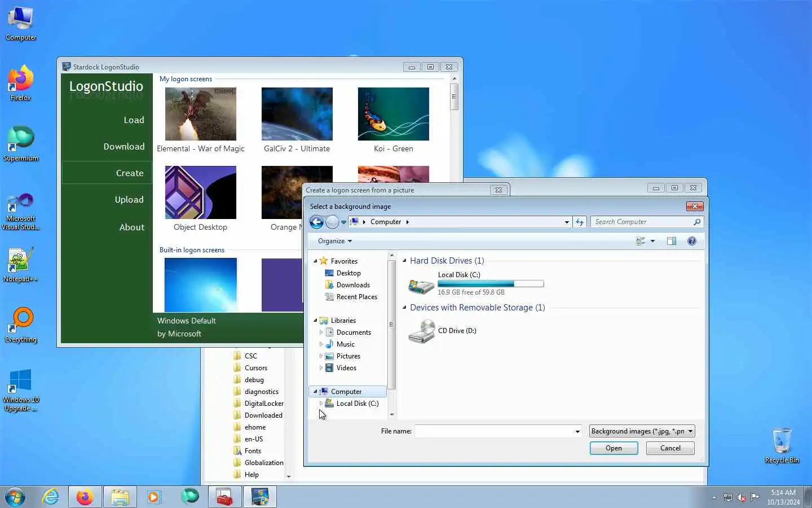Screen dimensions: 812x508
Task: Open the Windows 10 Upgrade shortcut
Action: (x=21, y=390)
